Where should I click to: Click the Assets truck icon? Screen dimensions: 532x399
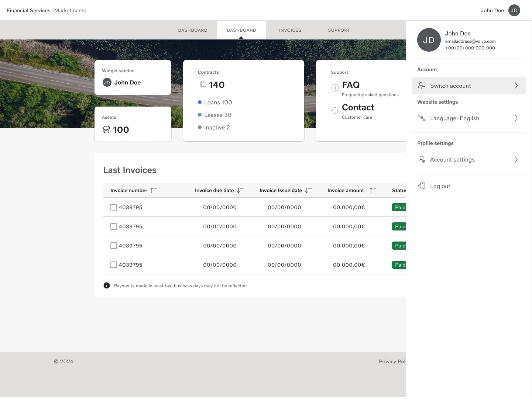pyautogui.click(x=106, y=129)
